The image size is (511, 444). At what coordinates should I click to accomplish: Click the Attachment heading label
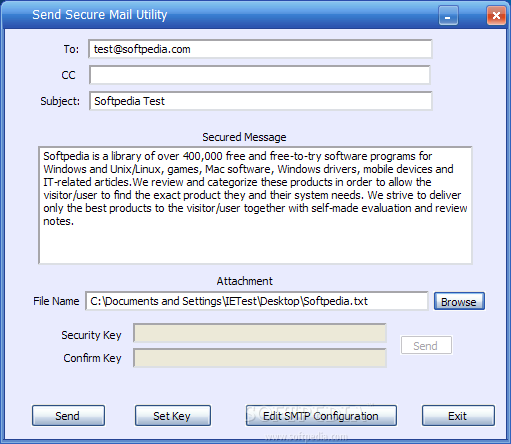[x=245, y=281]
